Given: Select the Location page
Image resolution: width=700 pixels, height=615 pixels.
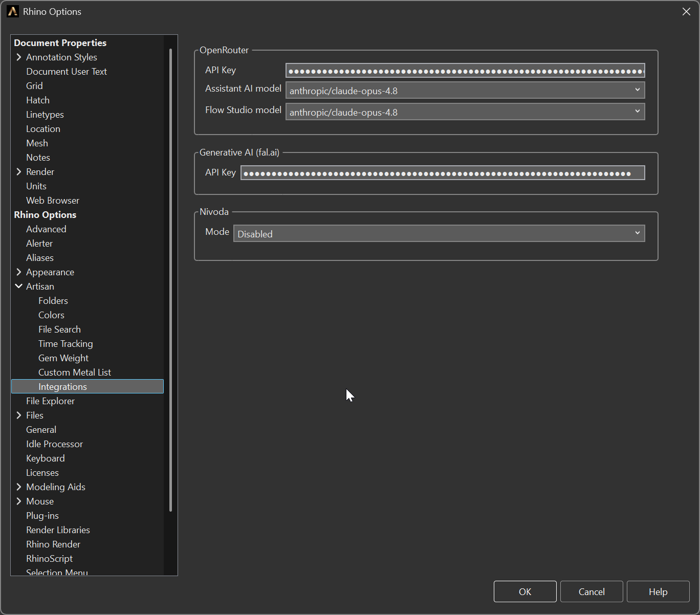Looking at the screenshot, I should tap(43, 129).
